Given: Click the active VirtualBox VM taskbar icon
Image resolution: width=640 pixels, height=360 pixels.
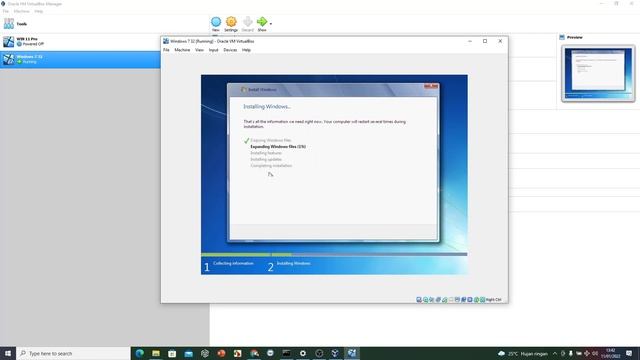Looking at the screenshot, I should tap(352, 353).
